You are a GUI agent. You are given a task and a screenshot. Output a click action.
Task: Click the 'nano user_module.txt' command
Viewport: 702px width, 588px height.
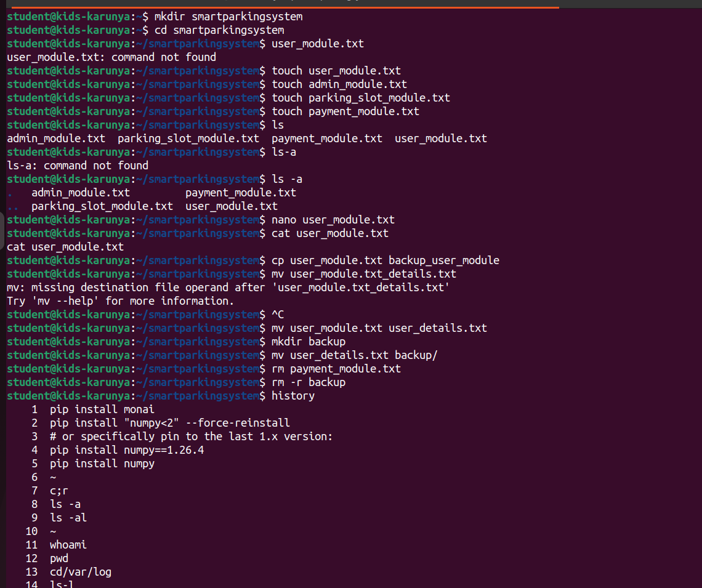click(333, 220)
